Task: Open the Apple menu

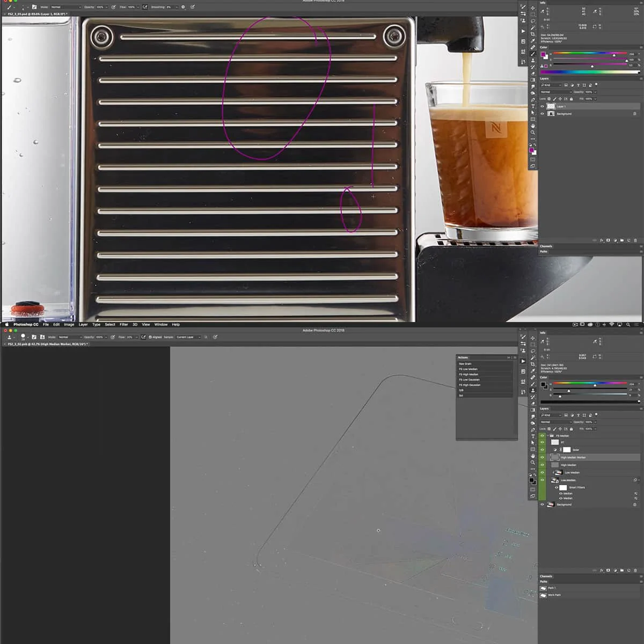Action: (6, 324)
